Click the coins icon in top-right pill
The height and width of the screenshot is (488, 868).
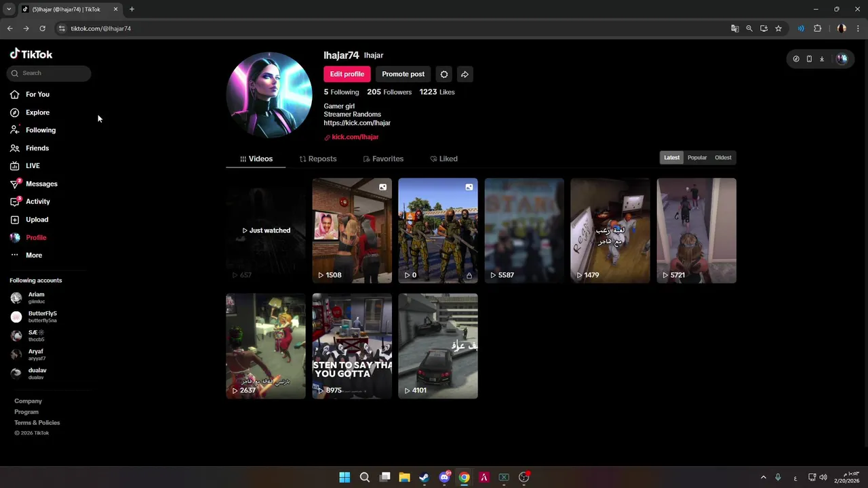(796, 59)
